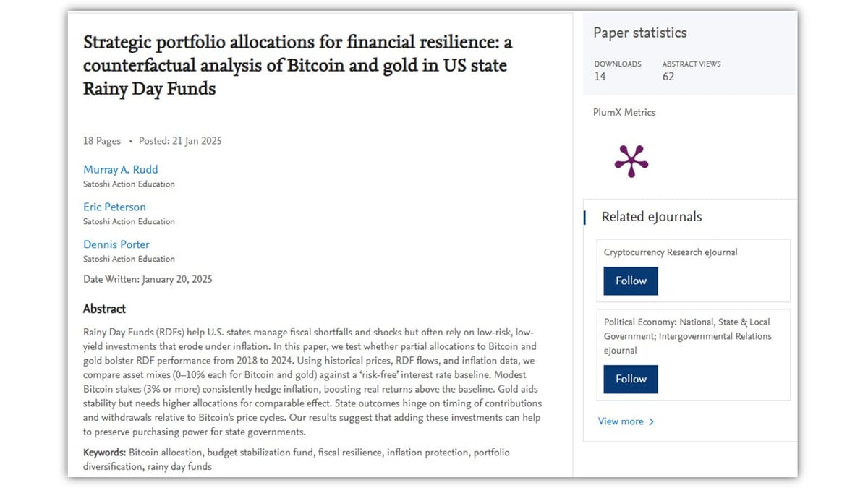Follow the Political Economy eJournal
This screenshot has height=488, width=868.
click(631, 379)
